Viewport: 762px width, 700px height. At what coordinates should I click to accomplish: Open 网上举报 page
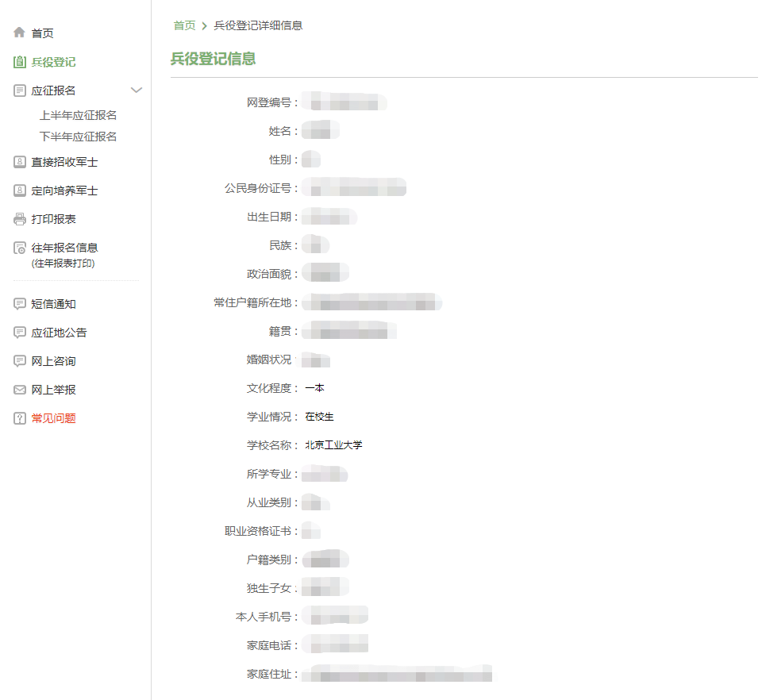pos(53,390)
